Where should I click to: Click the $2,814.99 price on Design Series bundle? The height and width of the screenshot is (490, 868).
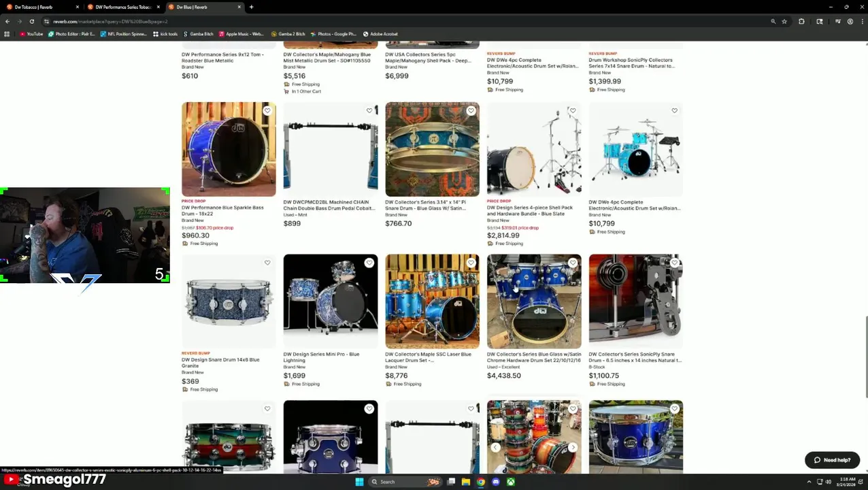point(503,235)
